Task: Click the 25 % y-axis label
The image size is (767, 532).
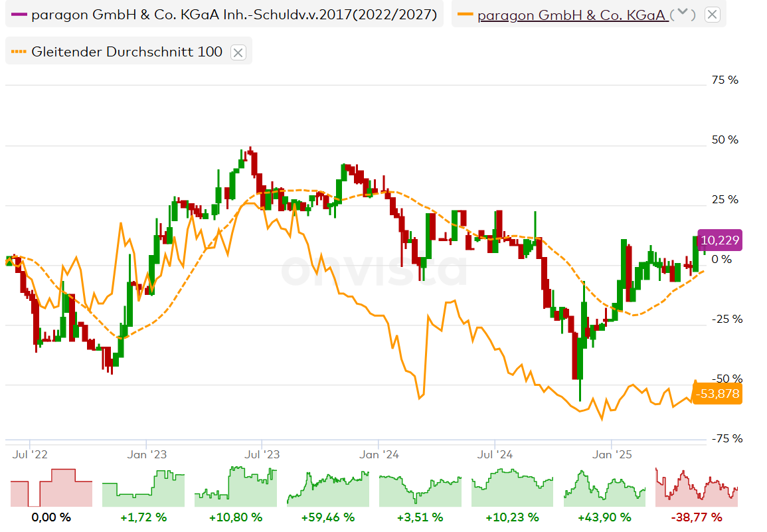Action: pos(725,200)
